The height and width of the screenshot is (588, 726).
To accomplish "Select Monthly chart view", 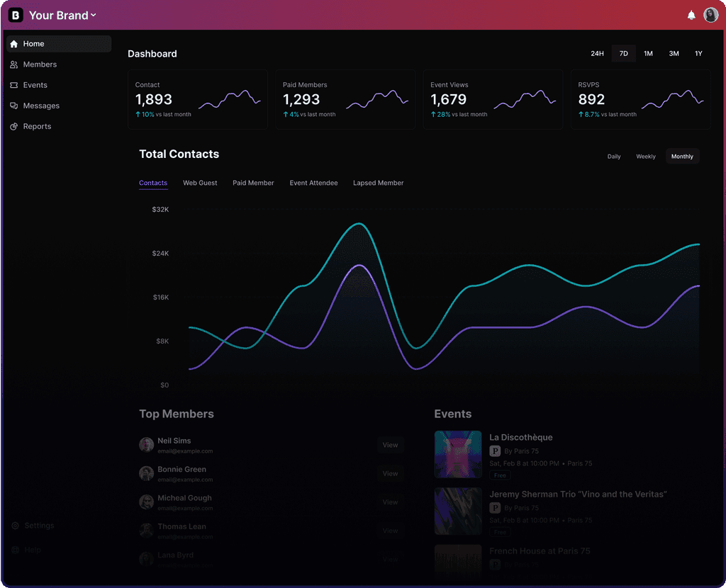I will pyautogui.click(x=682, y=157).
